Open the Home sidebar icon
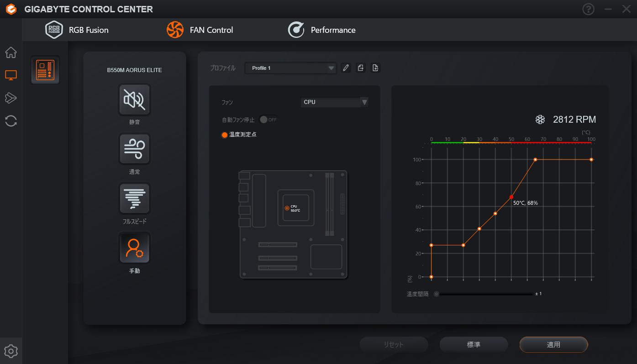The width and height of the screenshot is (637, 364). coord(11,52)
